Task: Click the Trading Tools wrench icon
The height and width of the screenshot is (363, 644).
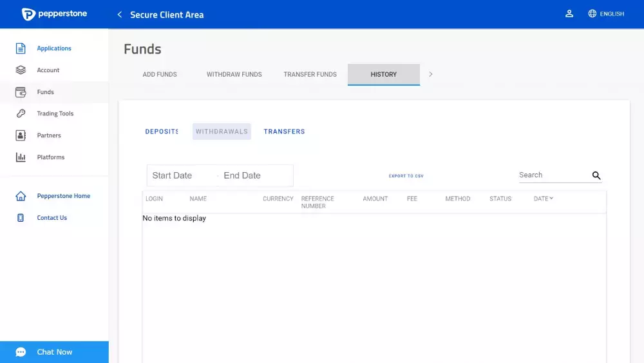Action: point(21,113)
